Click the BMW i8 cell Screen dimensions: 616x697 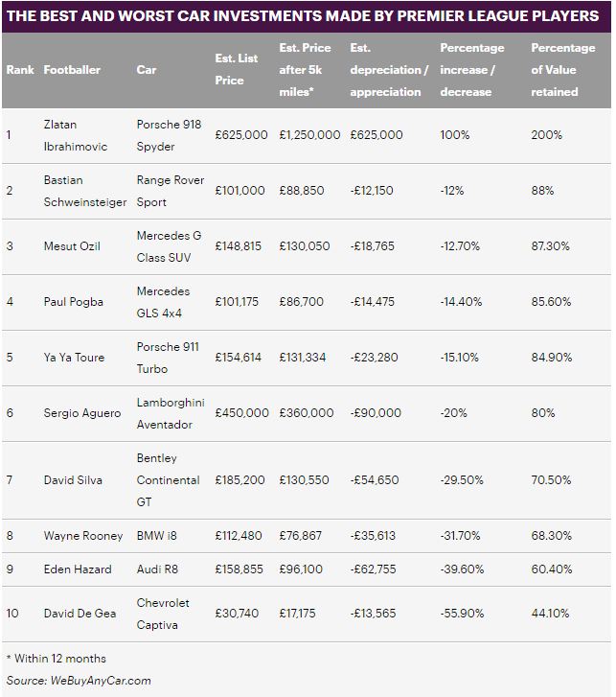tap(158, 536)
